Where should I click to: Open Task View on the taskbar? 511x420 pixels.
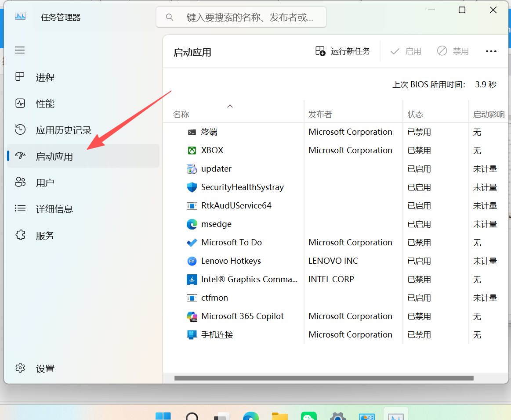click(221, 416)
